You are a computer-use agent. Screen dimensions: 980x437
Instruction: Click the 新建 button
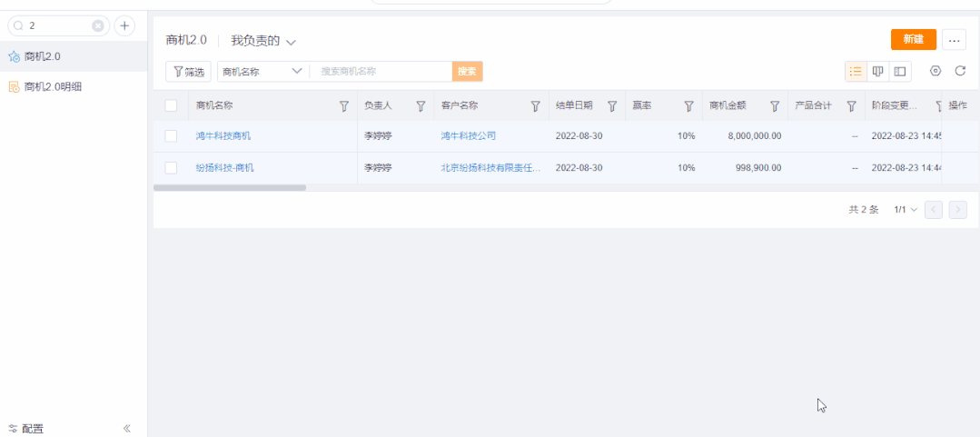tap(913, 39)
